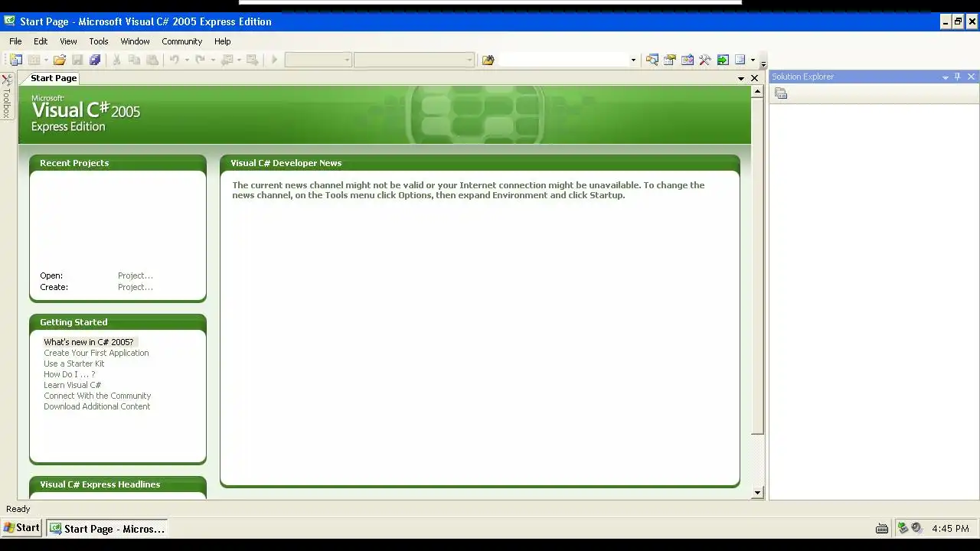980x551 pixels.
Task: Open What's new in C# 2005 link
Action: tap(89, 342)
